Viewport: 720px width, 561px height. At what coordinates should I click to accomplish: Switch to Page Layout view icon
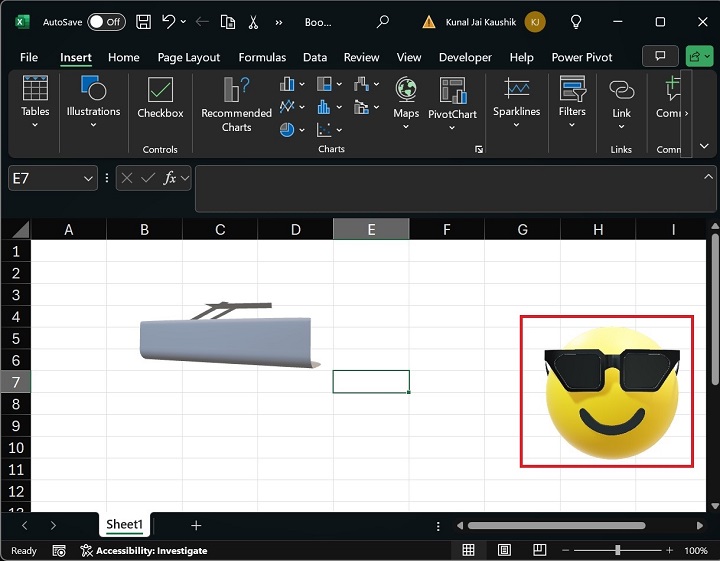tap(502, 550)
